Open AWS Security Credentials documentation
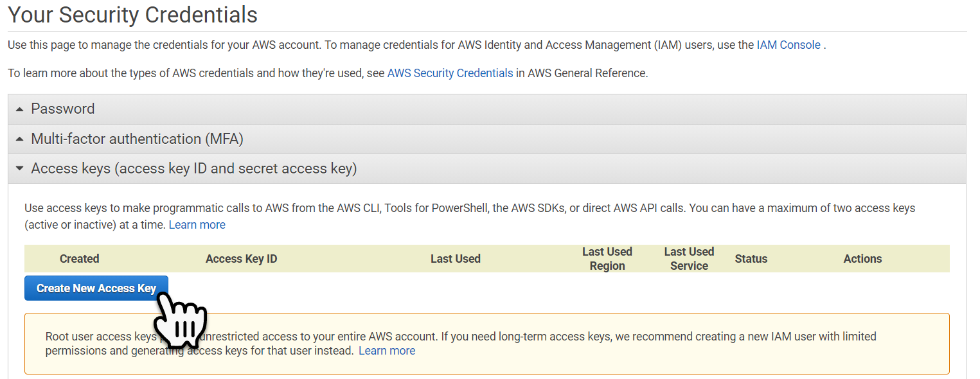 450,73
